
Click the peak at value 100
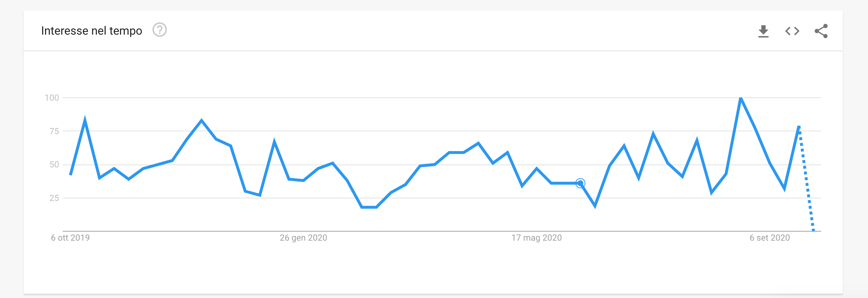click(740, 98)
